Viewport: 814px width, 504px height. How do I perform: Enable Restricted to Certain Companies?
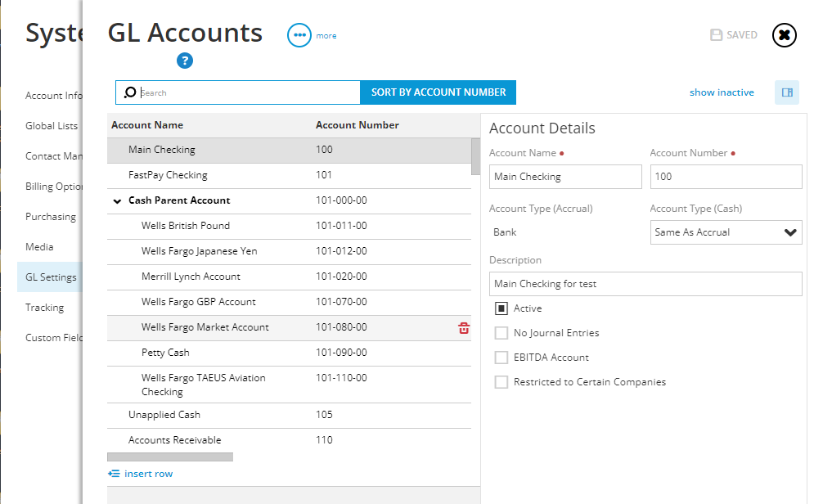501,381
